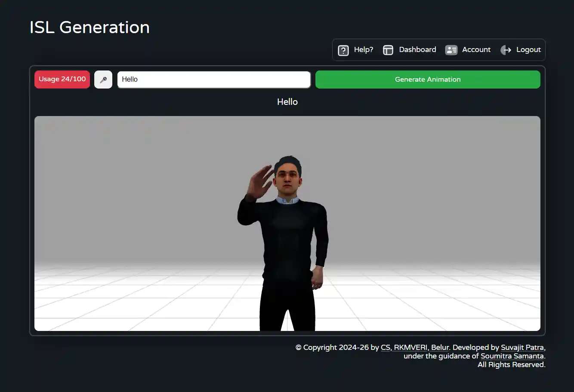This screenshot has height=392, width=574.
Task: Open the CS, RKMVERI, Belur link
Action: pos(415,347)
